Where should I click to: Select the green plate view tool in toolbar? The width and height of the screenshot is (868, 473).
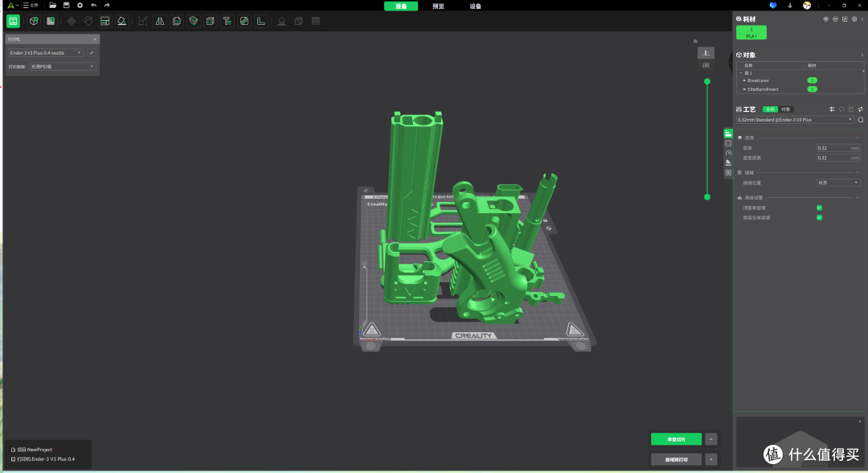coord(14,21)
